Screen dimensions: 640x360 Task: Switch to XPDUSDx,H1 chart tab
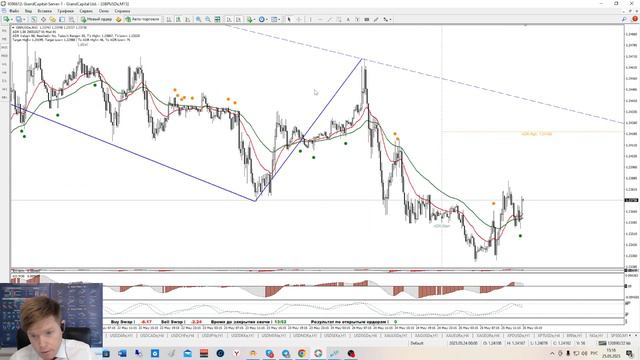tap(518, 336)
